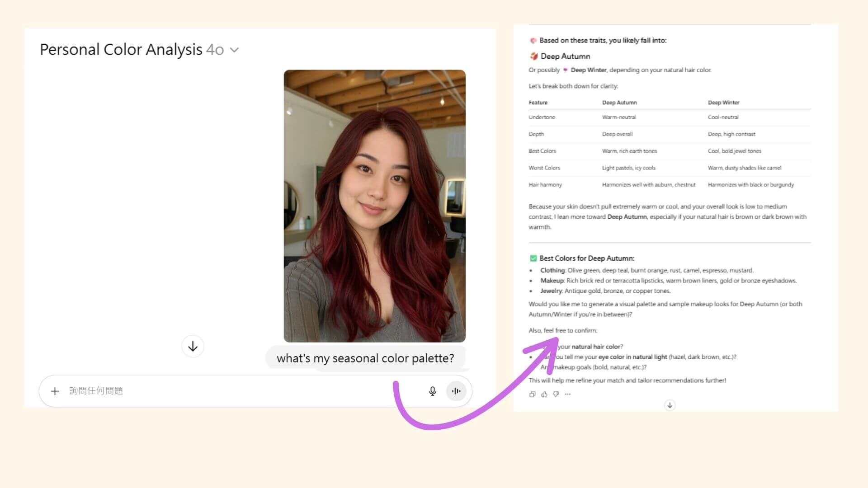868x488 pixels.
Task: Copy the response with copy icon
Action: pos(532,394)
